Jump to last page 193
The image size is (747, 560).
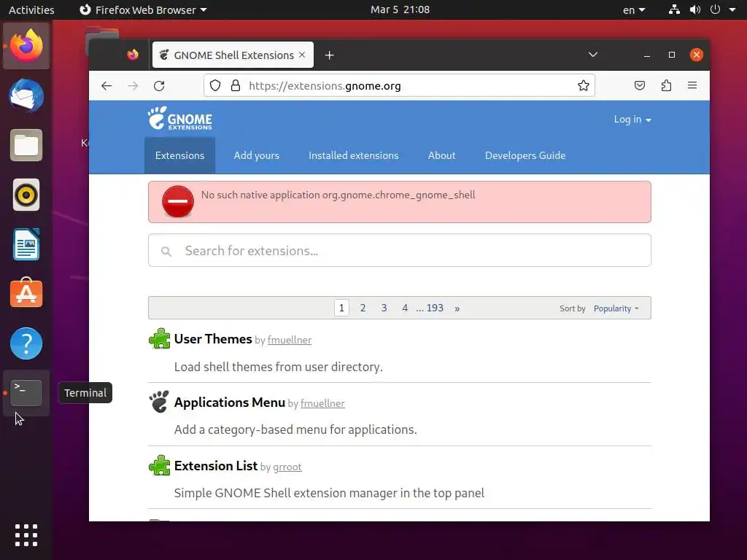click(435, 308)
